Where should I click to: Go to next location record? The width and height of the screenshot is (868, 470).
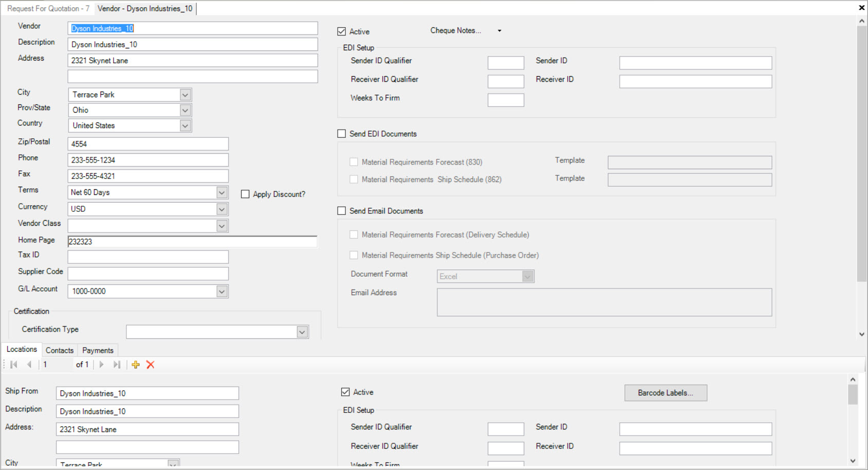point(101,365)
